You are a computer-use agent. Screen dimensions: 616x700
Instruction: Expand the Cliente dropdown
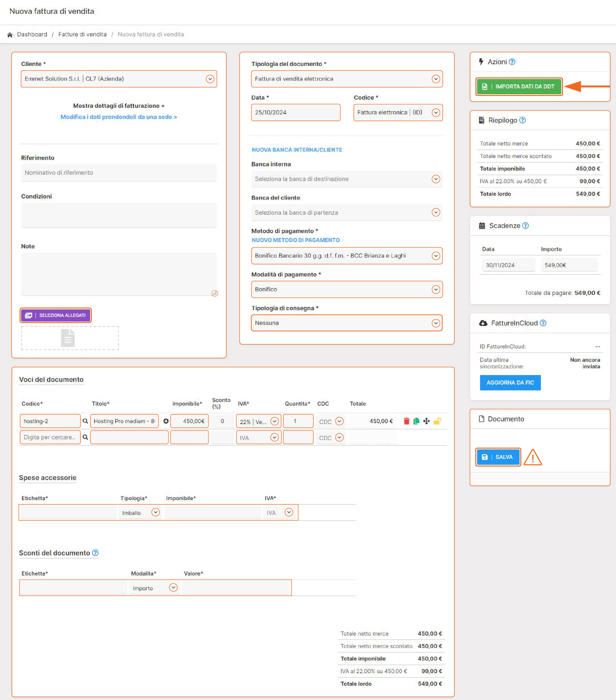click(x=210, y=79)
